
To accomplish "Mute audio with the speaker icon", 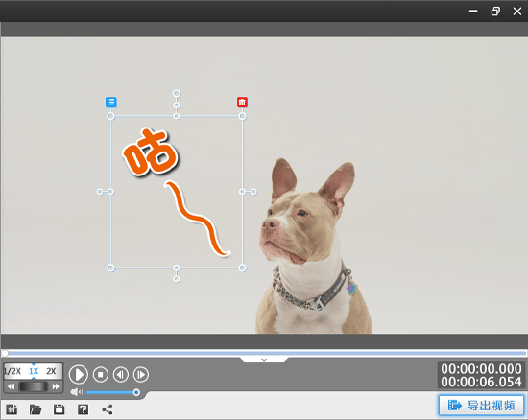I will (77, 392).
